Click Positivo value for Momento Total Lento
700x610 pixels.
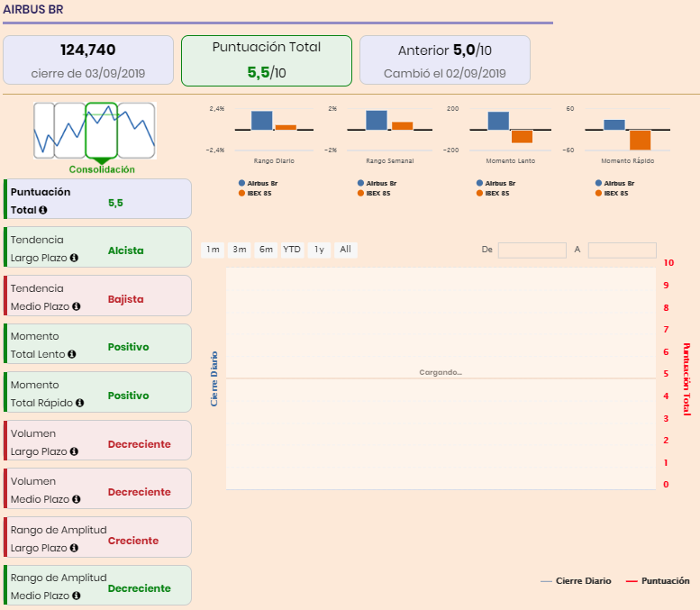[x=129, y=347]
